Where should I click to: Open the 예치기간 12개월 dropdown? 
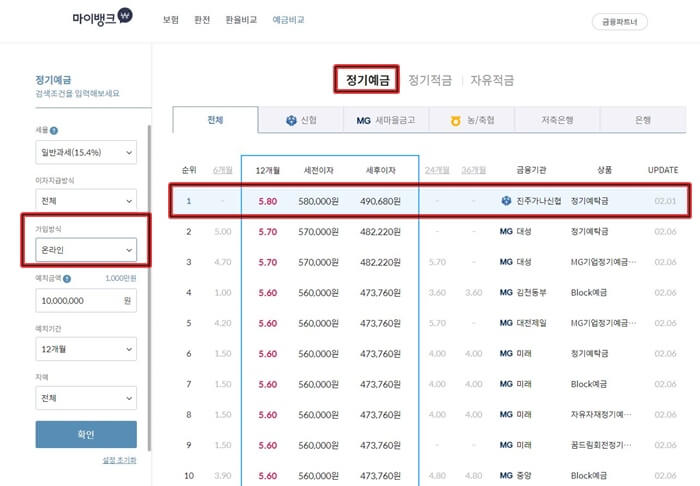(x=86, y=349)
